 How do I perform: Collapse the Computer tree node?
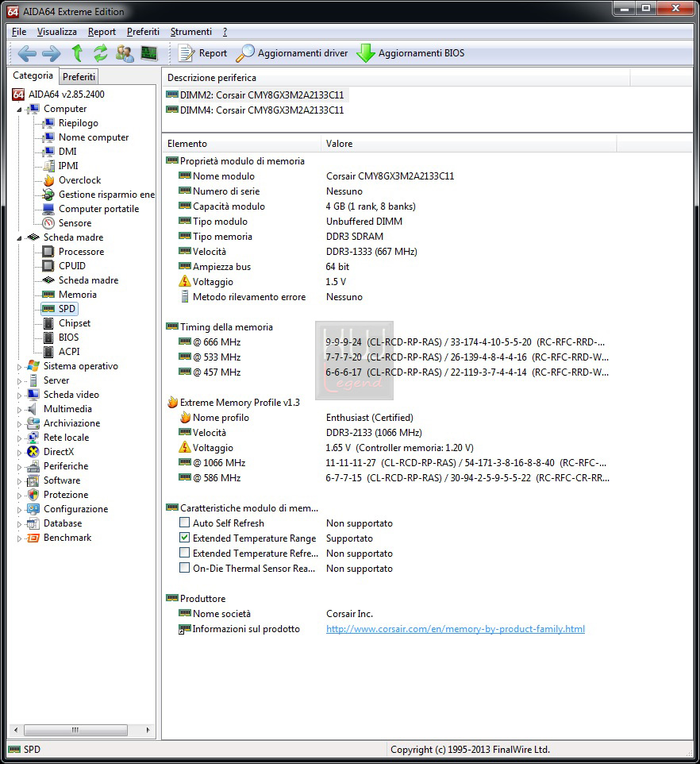(20, 110)
